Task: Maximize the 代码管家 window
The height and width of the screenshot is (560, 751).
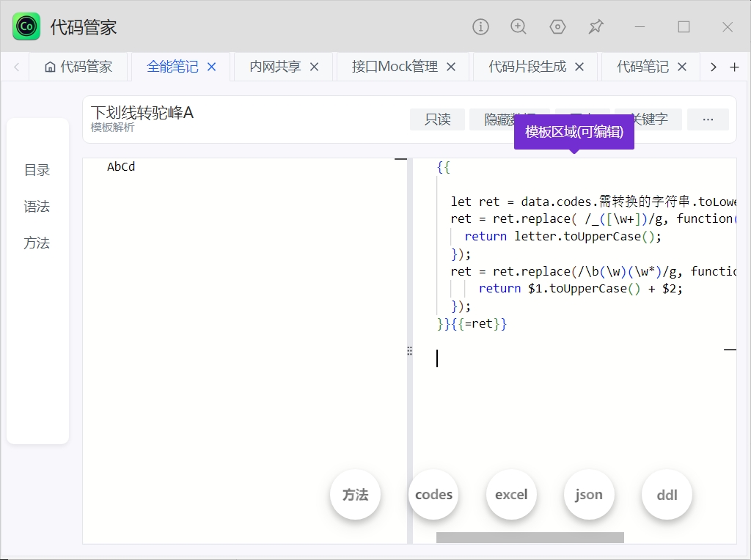Action: pyautogui.click(x=684, y=27)
